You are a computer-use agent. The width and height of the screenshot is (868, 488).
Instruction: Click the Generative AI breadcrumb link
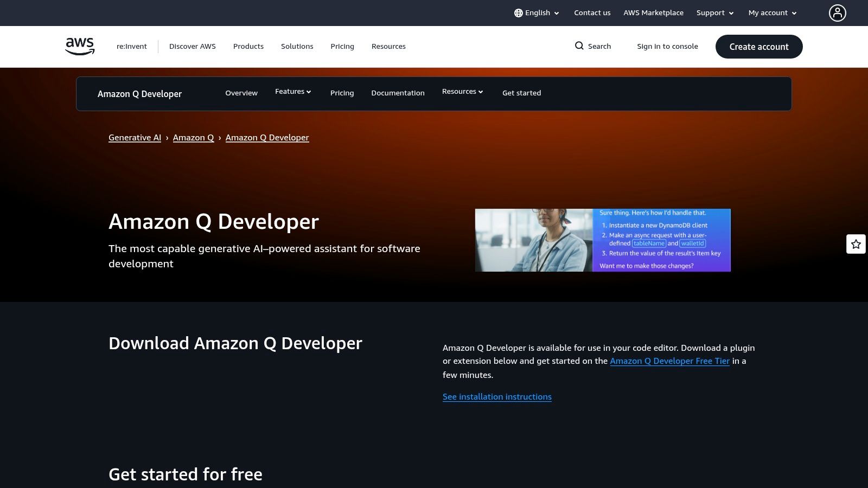(135, 137)
